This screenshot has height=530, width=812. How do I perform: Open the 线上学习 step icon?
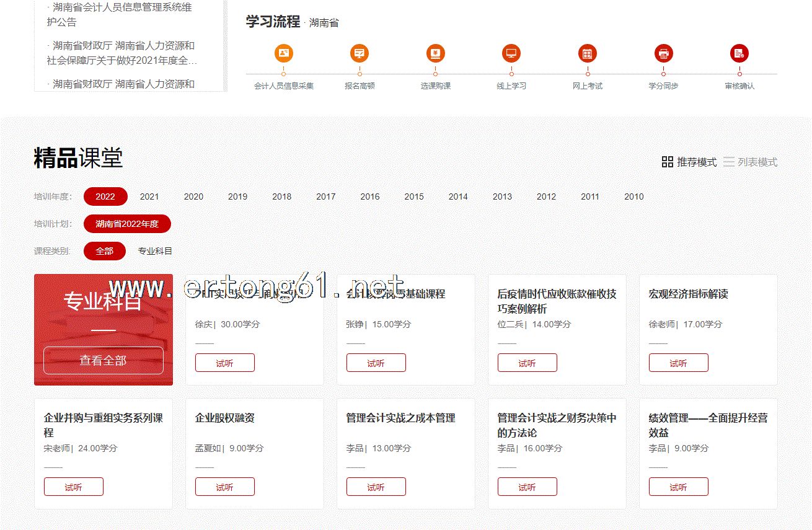[511, 54]
